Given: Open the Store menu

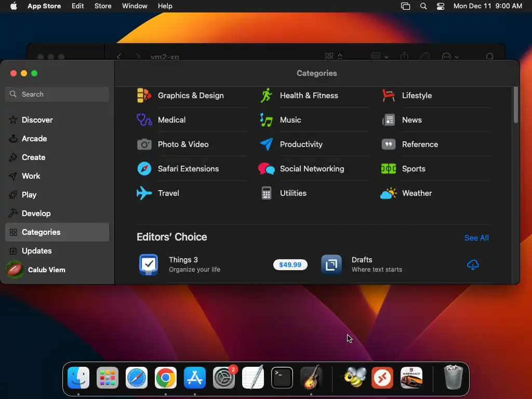Looking at the screenshot, I should point(103,6).
